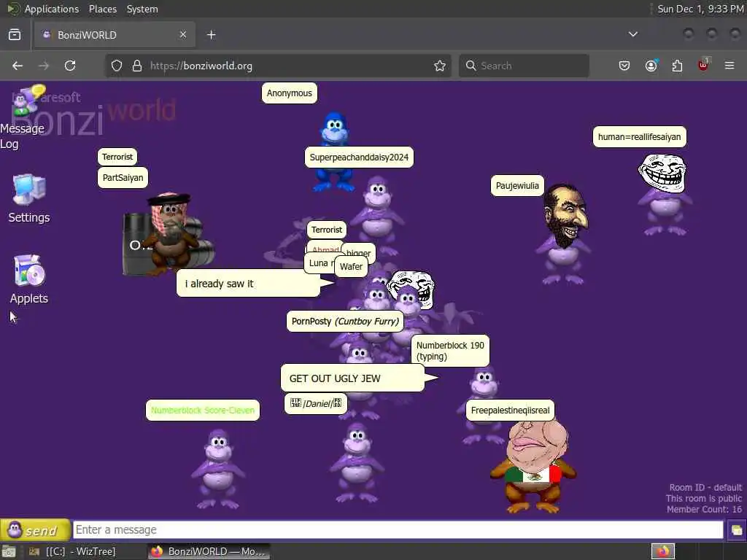
Task: Click the Numberblock 190 (typing) tag
Action: point(450,351)
